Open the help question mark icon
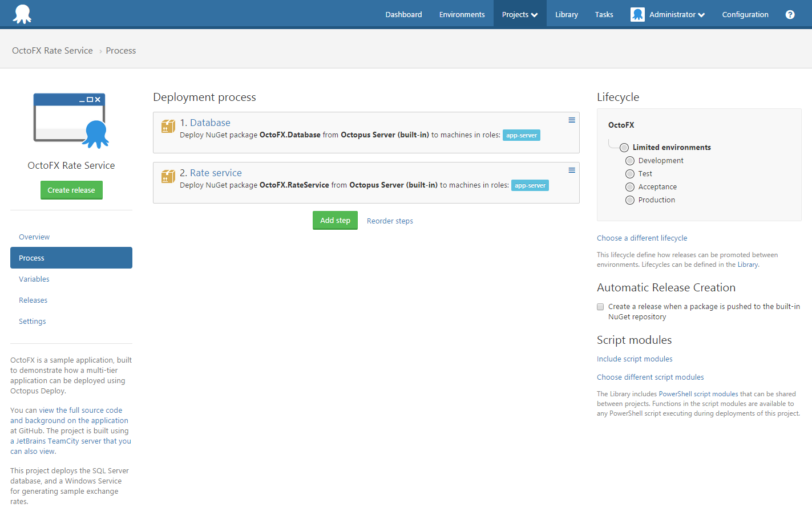The width and height of the screenshot is (812, 520). 790,14
